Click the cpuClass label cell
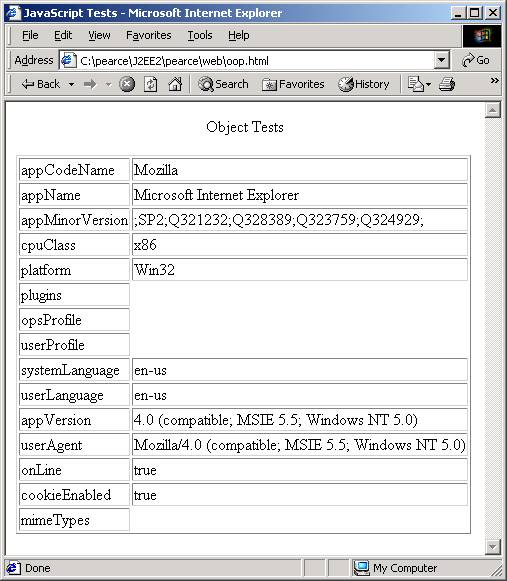507x581 pixels. (x=74, y=245)
